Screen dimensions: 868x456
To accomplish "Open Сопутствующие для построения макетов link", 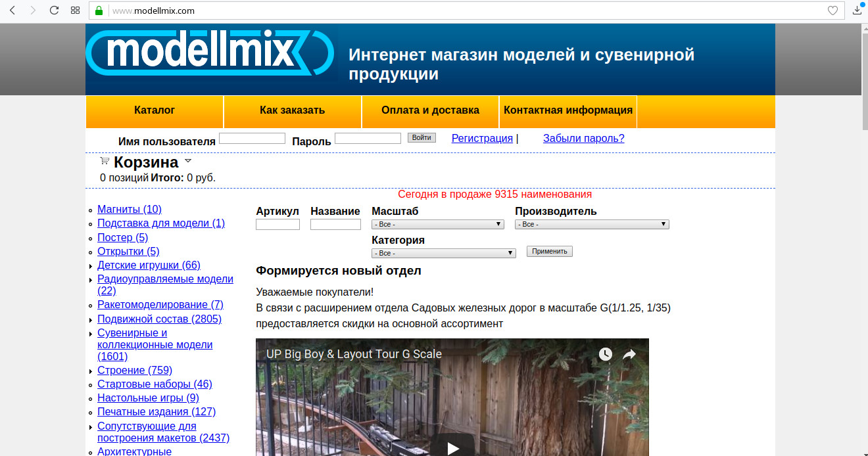I will (x=163, y=432).
